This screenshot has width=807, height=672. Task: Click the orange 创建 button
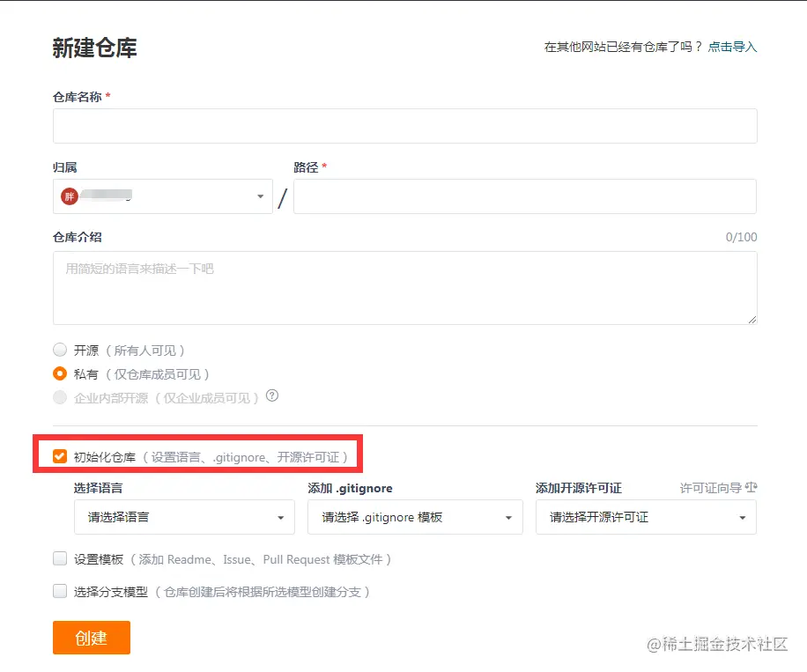tap(92, 638)
